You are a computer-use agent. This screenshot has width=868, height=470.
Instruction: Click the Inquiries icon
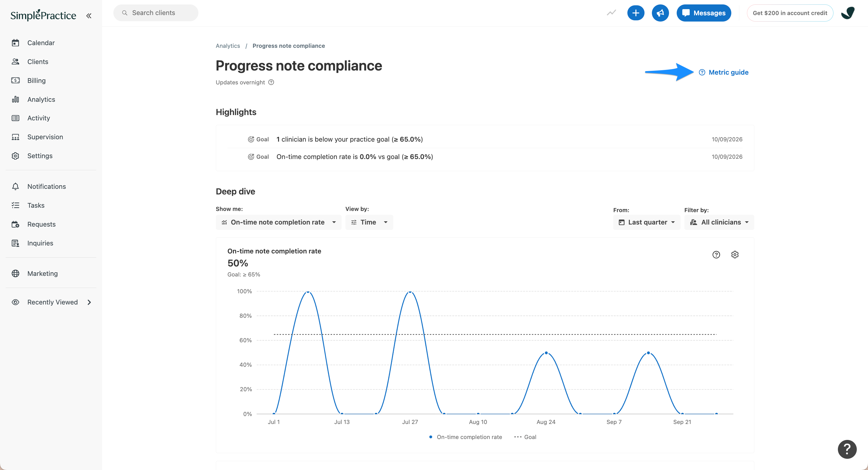pos(15,243)
